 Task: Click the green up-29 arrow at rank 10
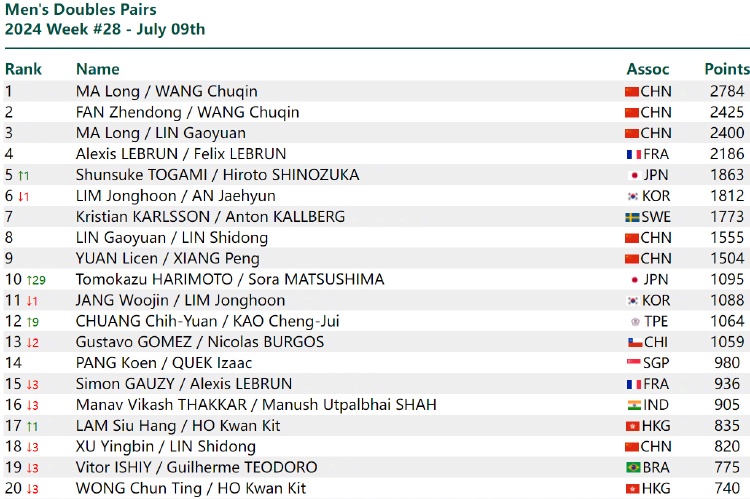pyautogui.click(x=36, y=280)
